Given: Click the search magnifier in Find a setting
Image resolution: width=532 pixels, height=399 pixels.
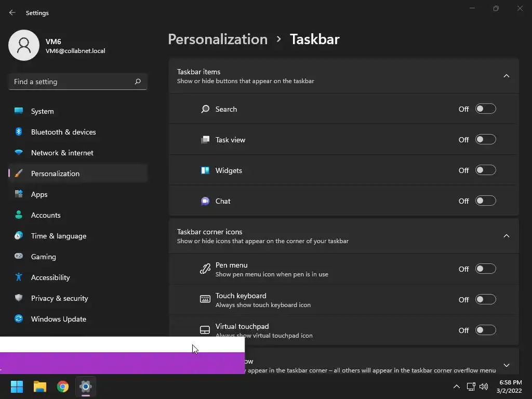Looking at the screenshot, I should pyautogui.click(x=138, y=82).
